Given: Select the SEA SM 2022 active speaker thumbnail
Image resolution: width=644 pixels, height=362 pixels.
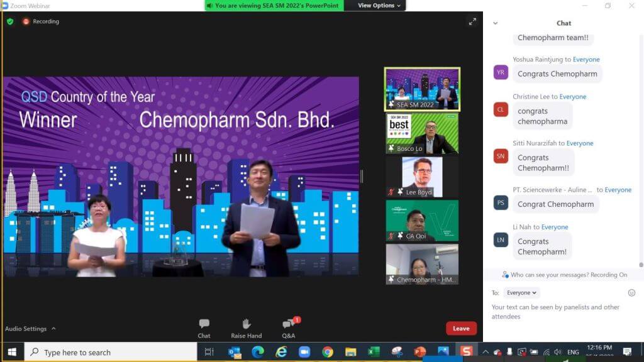Looking at the screenshot, I should [422, 89].
